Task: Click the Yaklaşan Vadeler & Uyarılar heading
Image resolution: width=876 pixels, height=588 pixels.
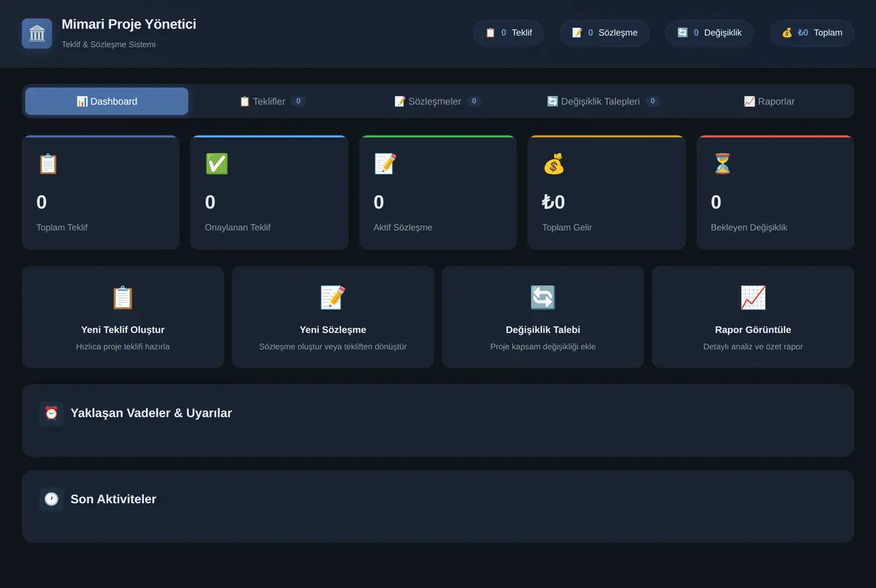Action: click(151, 413)
